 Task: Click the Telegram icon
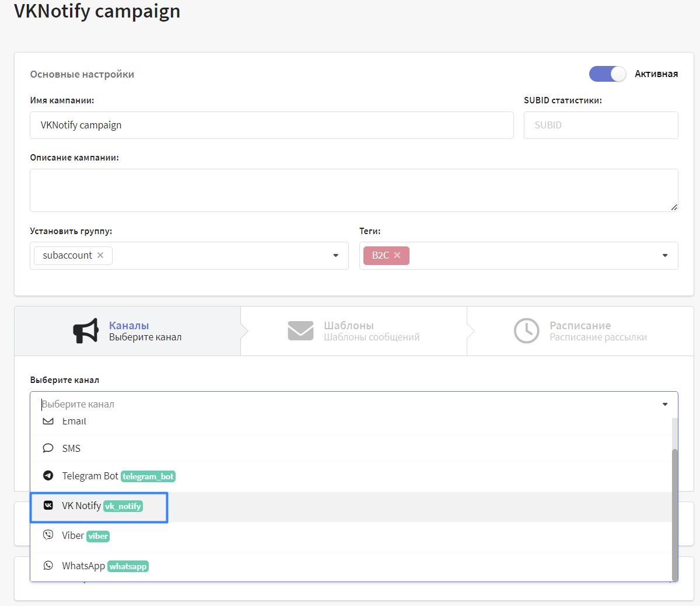pyautogui.click(x=48, y=476)
